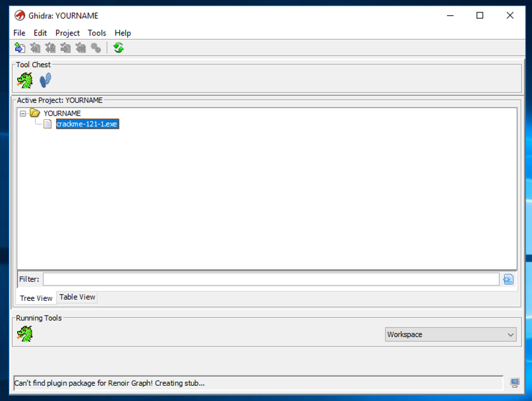Launch Version Tracking footprints tool
Viewport: 532px width, 401px height.
point(45,80)
